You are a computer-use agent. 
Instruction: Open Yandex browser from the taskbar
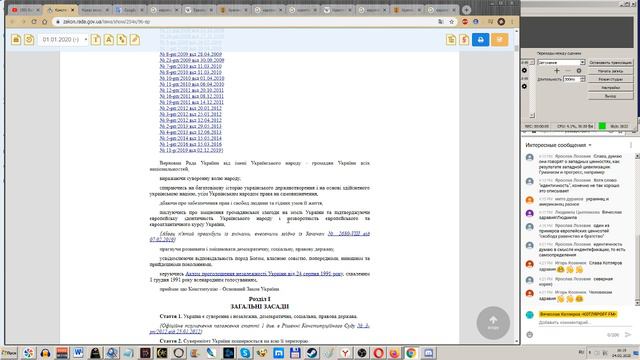[x=345, y=353]
